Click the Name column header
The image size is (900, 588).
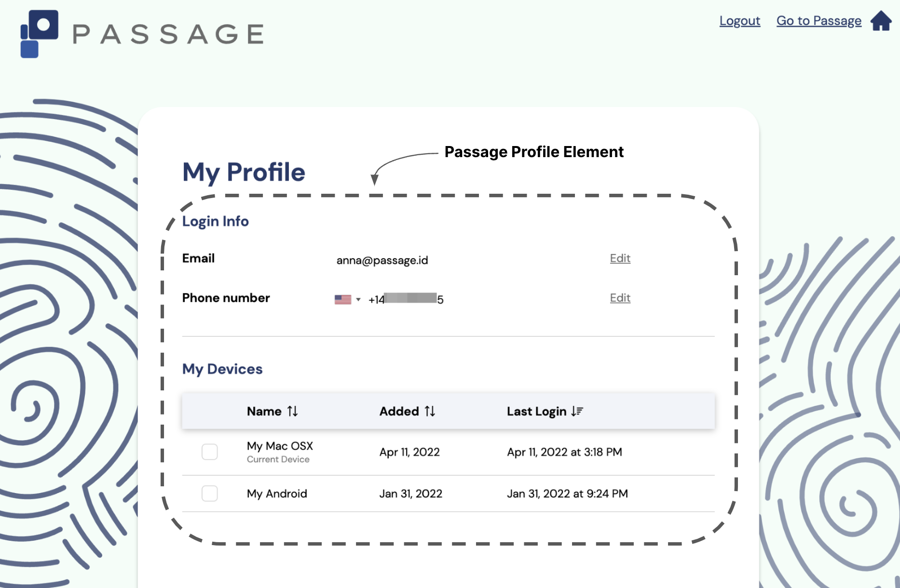[x=264, y=411]
